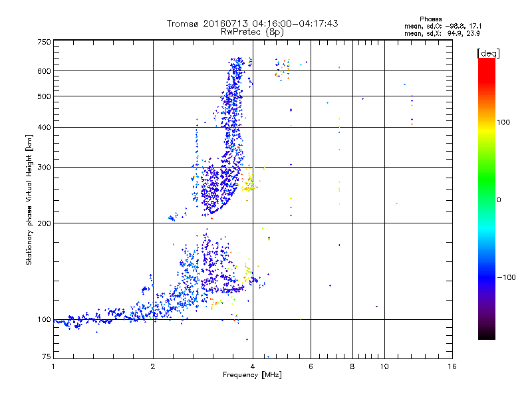Viewport: 532px width, 399px height.
Task: Click the x-axis tick label '8'
Action: click(352, 366)
